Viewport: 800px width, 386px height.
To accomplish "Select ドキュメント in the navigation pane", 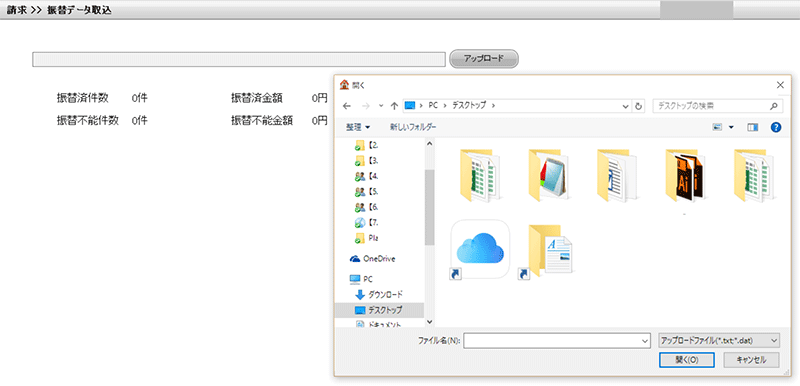I will tap(379, 324).
